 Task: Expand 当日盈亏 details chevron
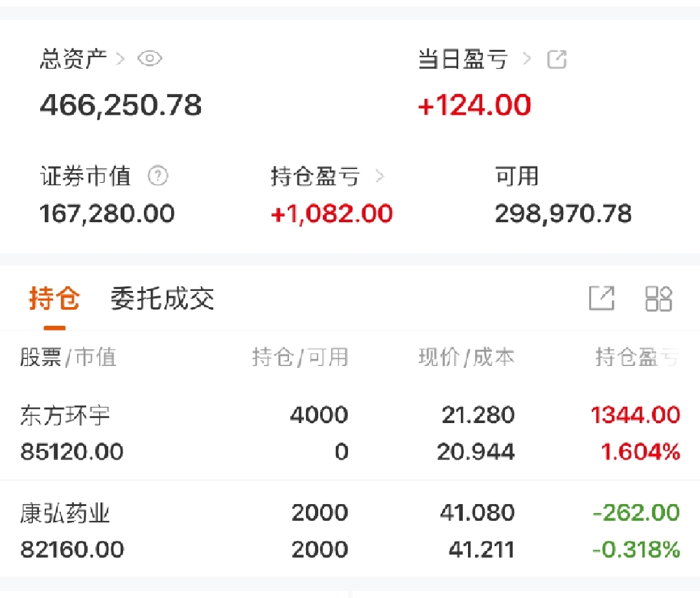[526, 60]
